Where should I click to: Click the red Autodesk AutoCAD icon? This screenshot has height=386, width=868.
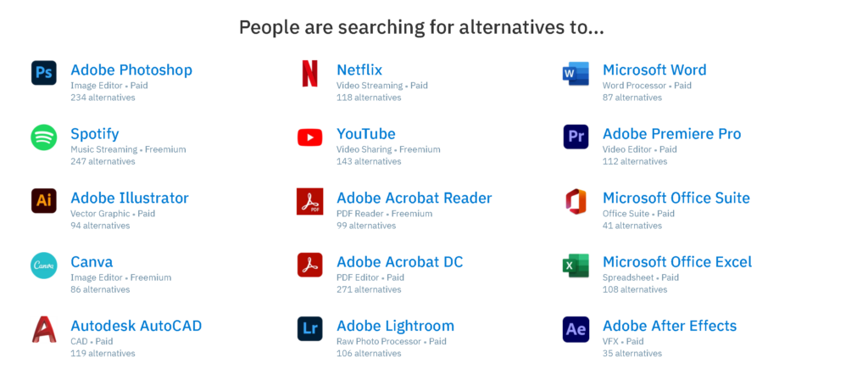(x=44, y=329)
